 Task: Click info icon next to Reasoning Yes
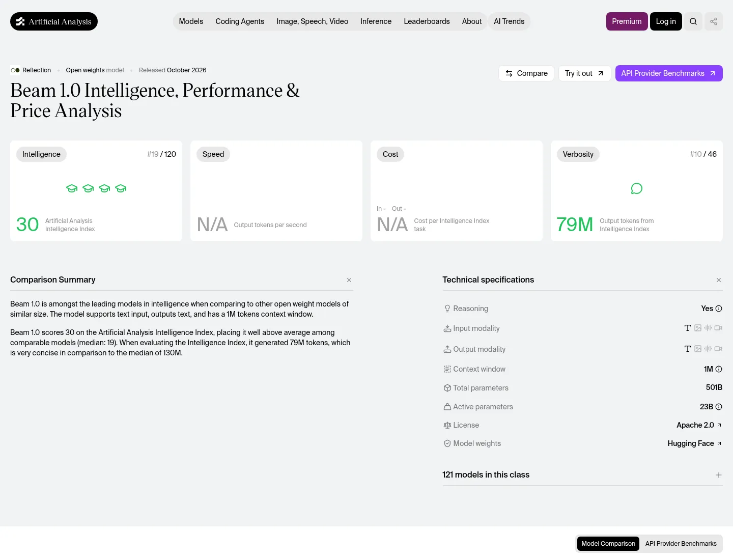click(x=719, y=309)
